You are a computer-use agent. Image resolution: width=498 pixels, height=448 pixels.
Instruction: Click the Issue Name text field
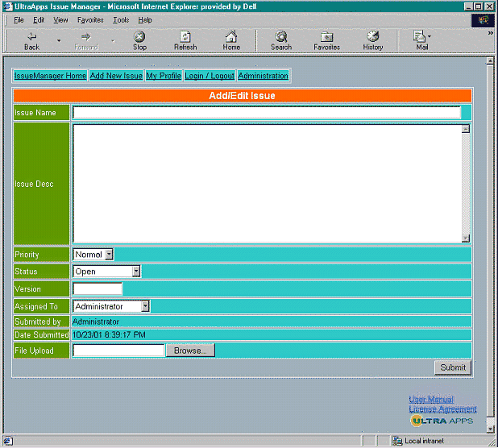click(x=267, y=113)
